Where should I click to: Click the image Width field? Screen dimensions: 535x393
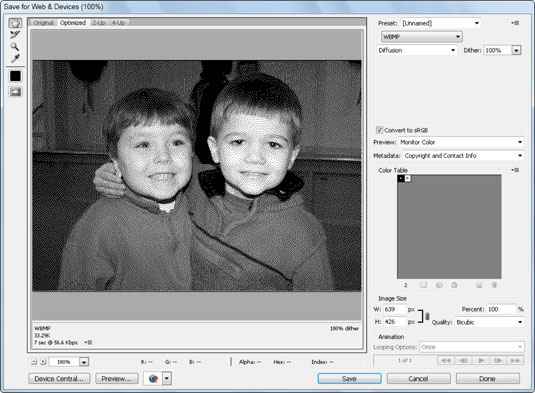pos(394,309)
